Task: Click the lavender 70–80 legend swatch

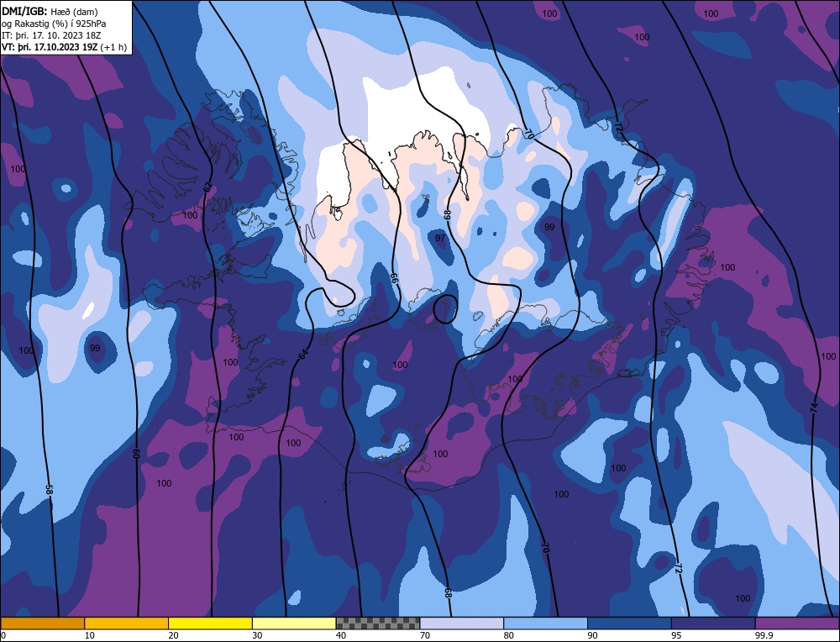Action: point(462,624)
